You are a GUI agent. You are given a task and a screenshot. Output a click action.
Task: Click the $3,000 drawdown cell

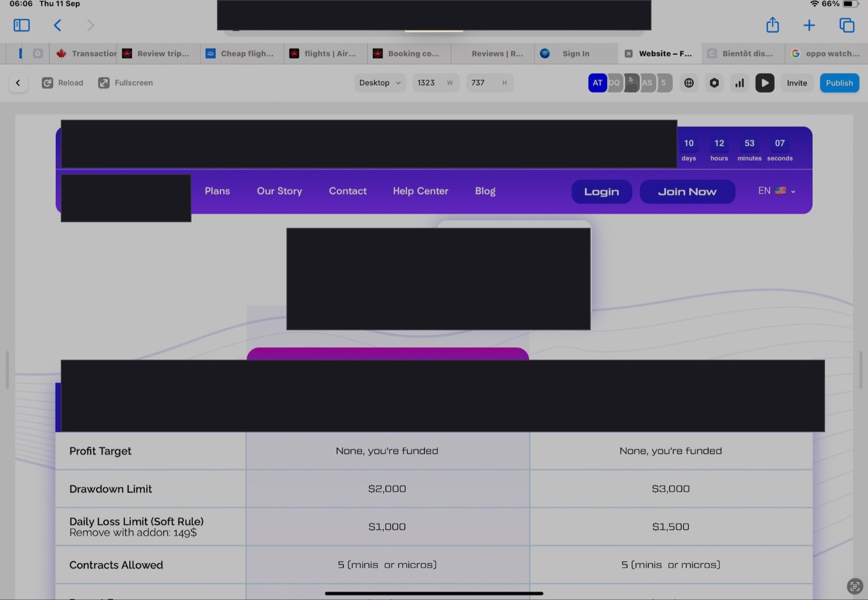tap(671, 489)
